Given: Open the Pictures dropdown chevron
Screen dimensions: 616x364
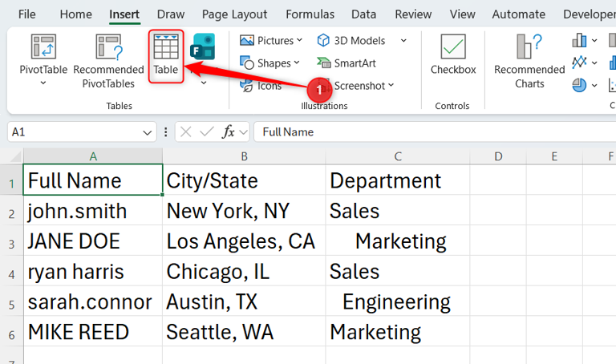Looking at the screenshot, I should click(299, 40).
